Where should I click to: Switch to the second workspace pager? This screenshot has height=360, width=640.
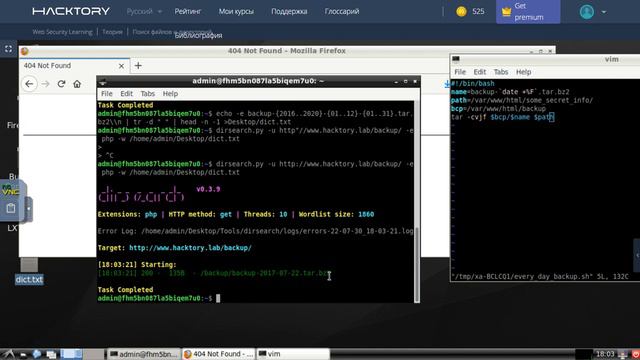(x=93, y=354)
